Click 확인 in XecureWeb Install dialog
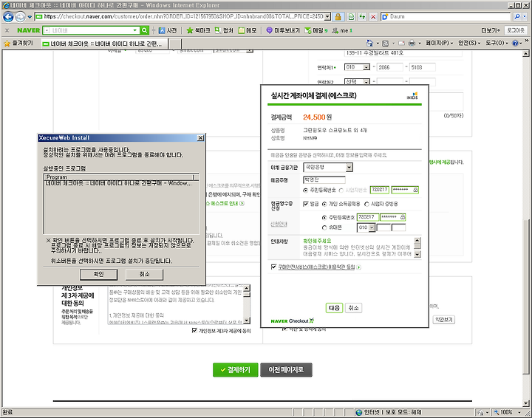Viewport: 532px width, 418px height. click(x=99, y=274)
